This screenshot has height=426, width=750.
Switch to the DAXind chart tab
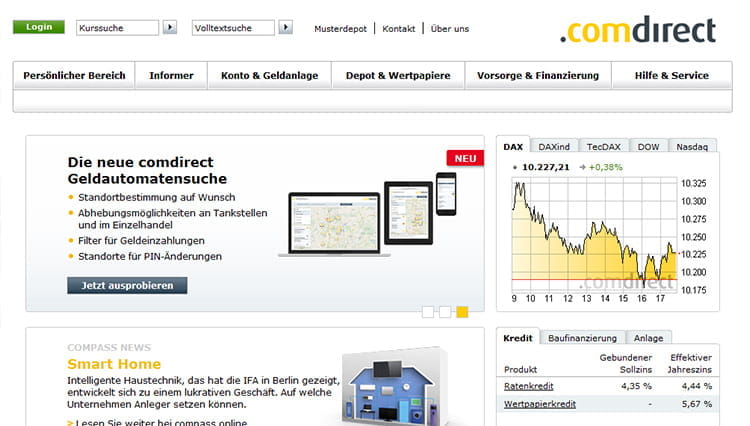554,147
